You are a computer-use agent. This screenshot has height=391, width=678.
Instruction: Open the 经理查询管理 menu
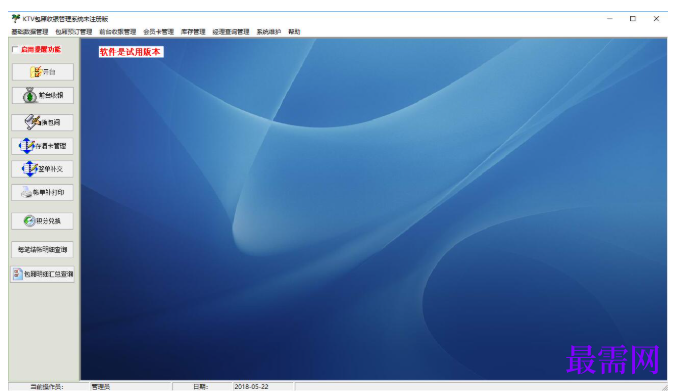tap(231, 32)
